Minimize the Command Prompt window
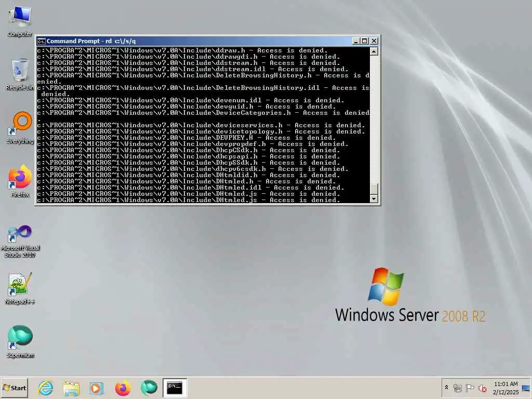The image size is (532, 399). (x=355, y=41)
